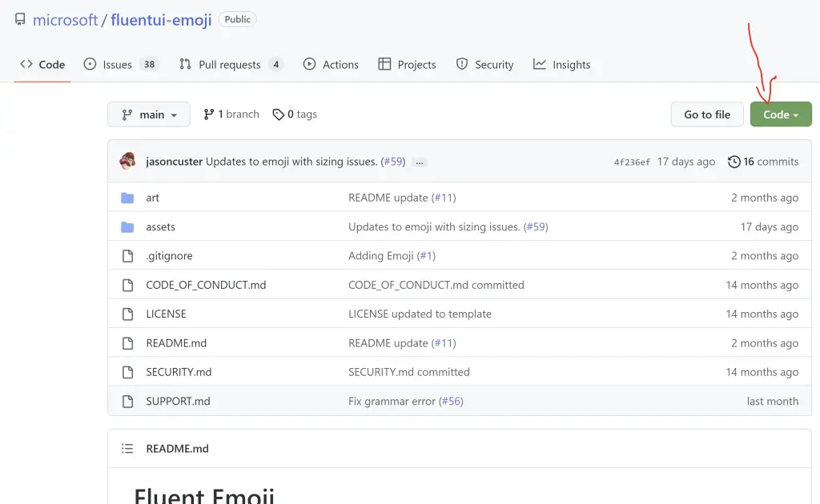Open the Issues tab
820x504 pixels.
click(122, 64)
